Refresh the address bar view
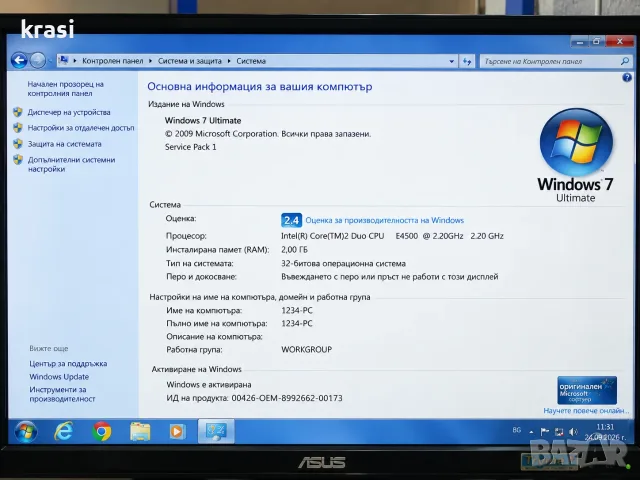 (x=467, y=61)
